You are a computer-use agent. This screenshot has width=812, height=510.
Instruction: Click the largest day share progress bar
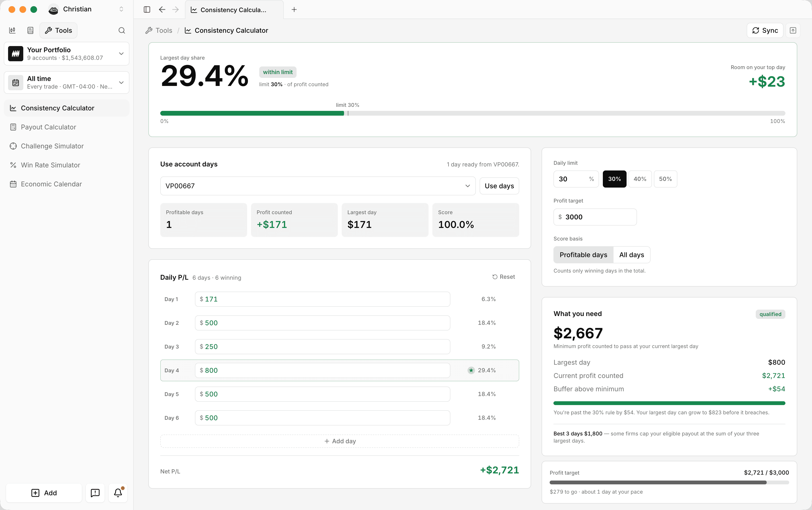click(472, 113)
